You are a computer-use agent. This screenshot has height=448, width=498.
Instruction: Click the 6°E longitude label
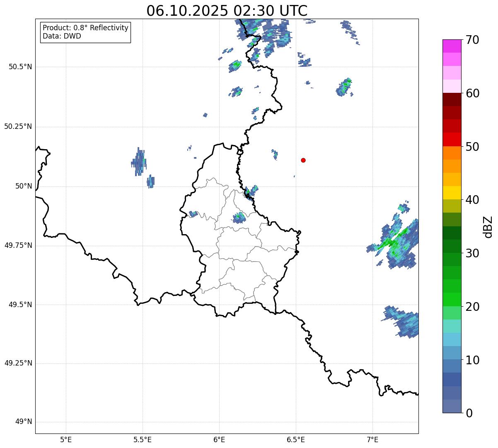219,439
